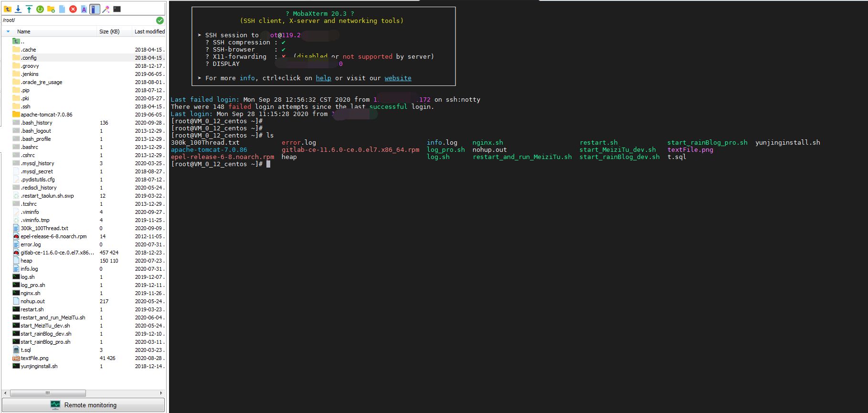Viewport: 868px width, 413px height.
Task: Click the sort arrow beside Name column
Action: point(8,32)
